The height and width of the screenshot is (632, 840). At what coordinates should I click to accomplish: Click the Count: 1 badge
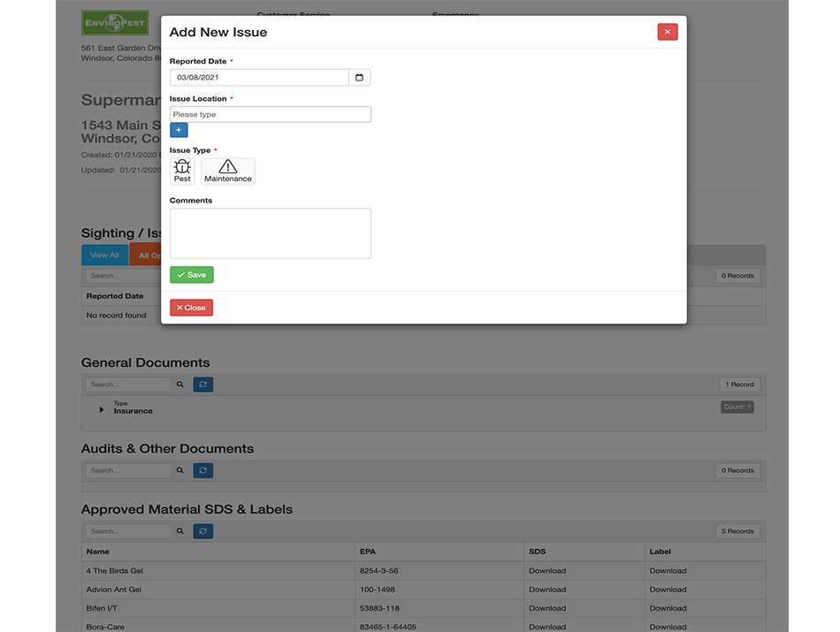[737, 407]
